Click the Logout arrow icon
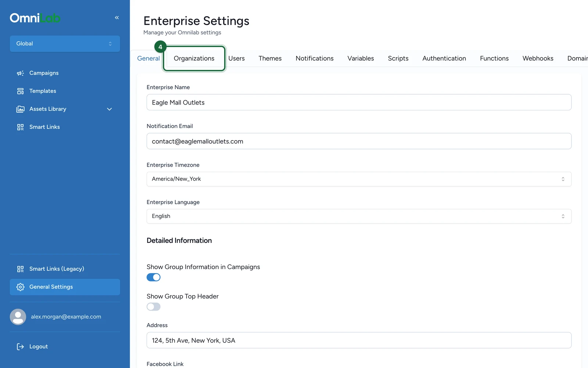 pos(20,347)
